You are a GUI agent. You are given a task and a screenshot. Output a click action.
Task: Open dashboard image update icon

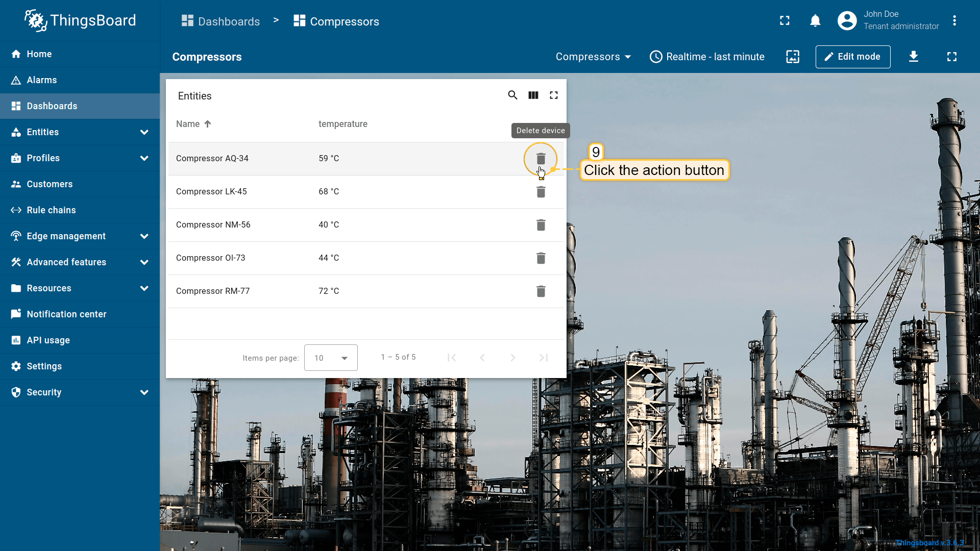point(792,57)
